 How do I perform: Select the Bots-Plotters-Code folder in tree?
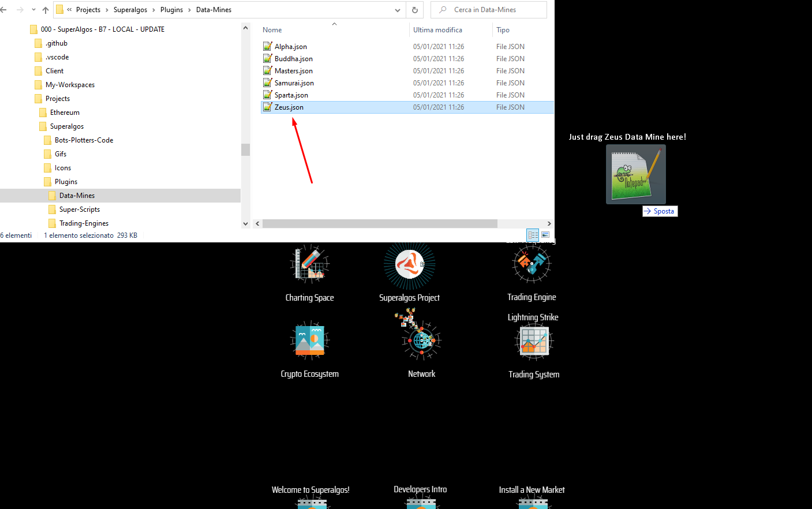tap(84, 140)
